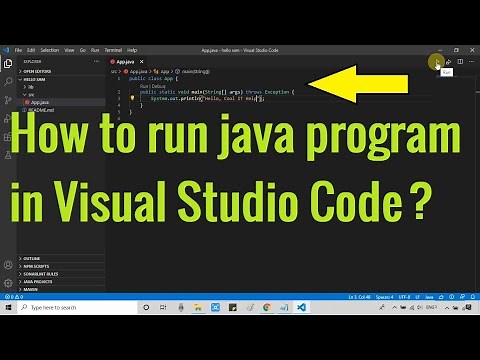Click the feedback icon in the status bar
The width and height of the screenshot is (480, 360).
point(462,297)
